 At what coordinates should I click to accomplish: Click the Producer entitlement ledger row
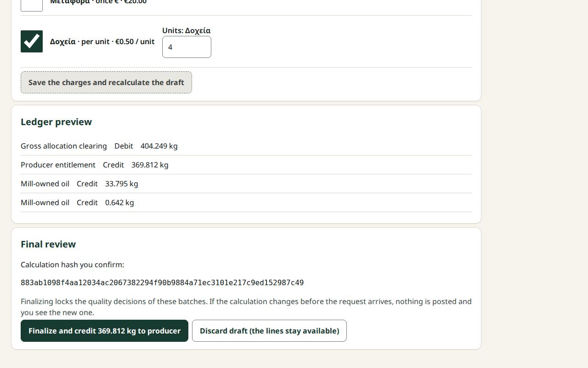pos(246,165)
